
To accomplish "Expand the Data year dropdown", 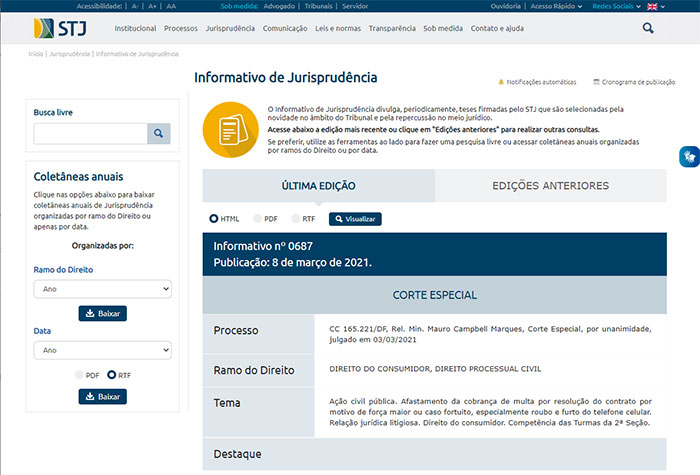I will click(x=102, y=350).
